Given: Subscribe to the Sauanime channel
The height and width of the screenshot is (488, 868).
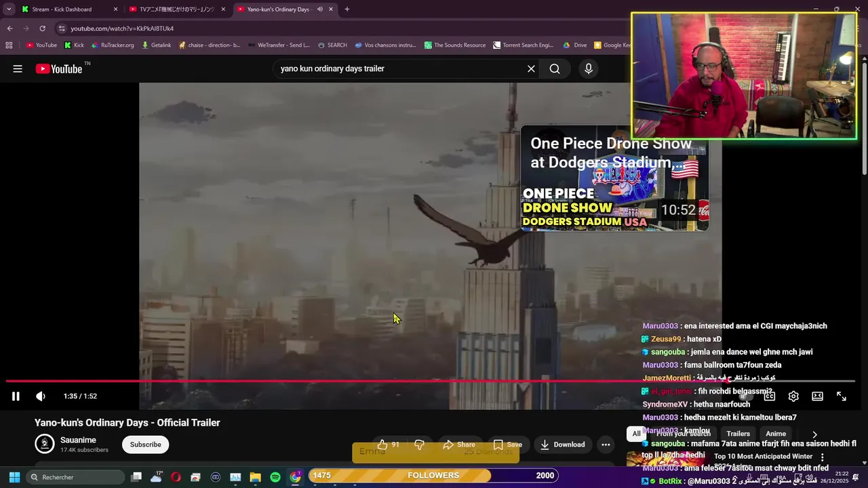Looking at the screenshot, I should pyautogui.click(x=146, y=445).
